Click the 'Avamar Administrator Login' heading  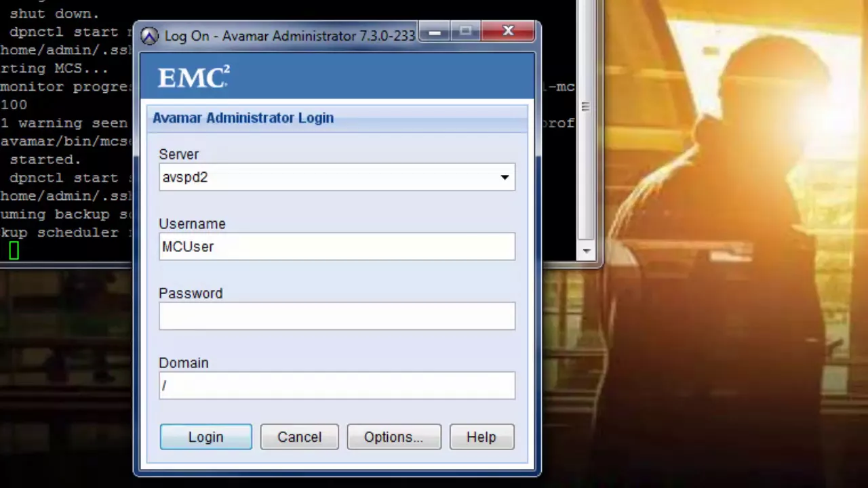243,118
